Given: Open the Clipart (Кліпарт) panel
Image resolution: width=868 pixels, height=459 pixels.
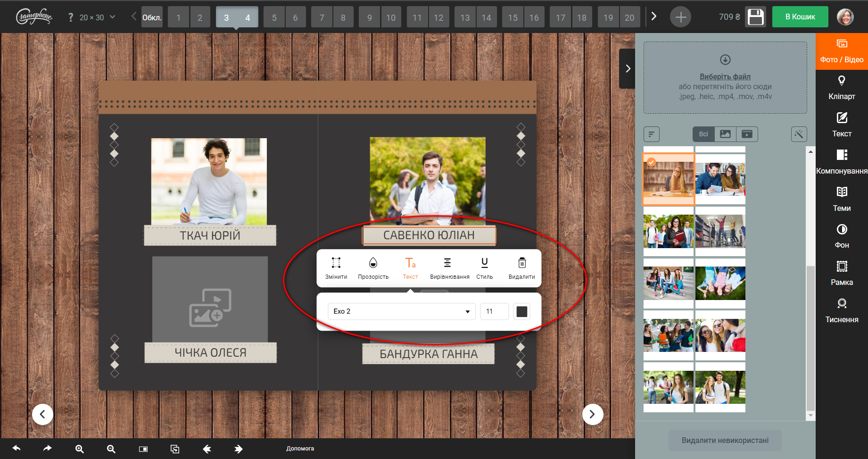Looking at the screenshot, I should click(842, 88).
